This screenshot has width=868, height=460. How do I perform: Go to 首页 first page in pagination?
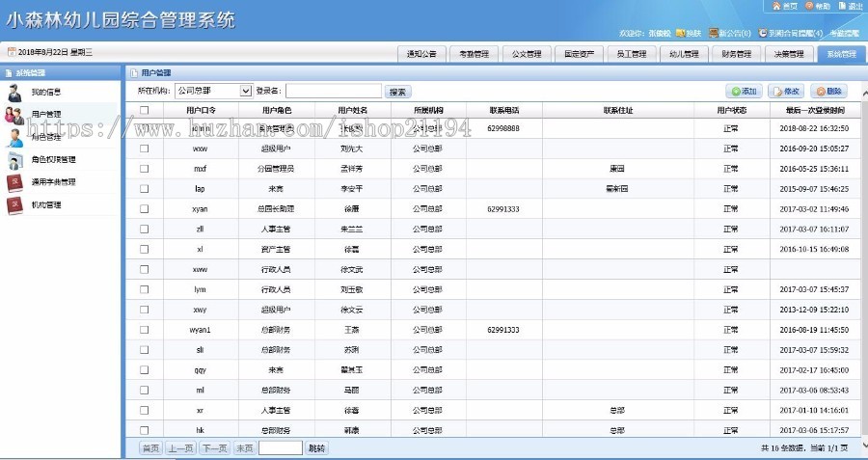150,448
